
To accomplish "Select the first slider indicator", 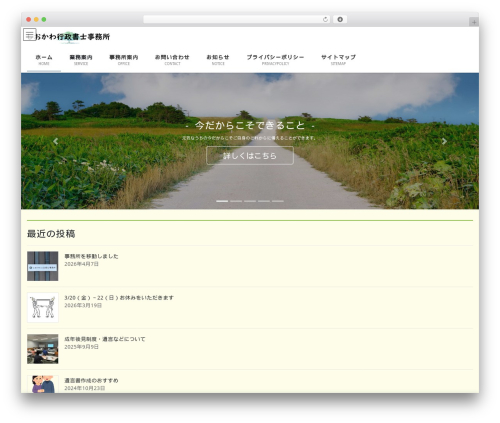I will [x=222, y=201].
